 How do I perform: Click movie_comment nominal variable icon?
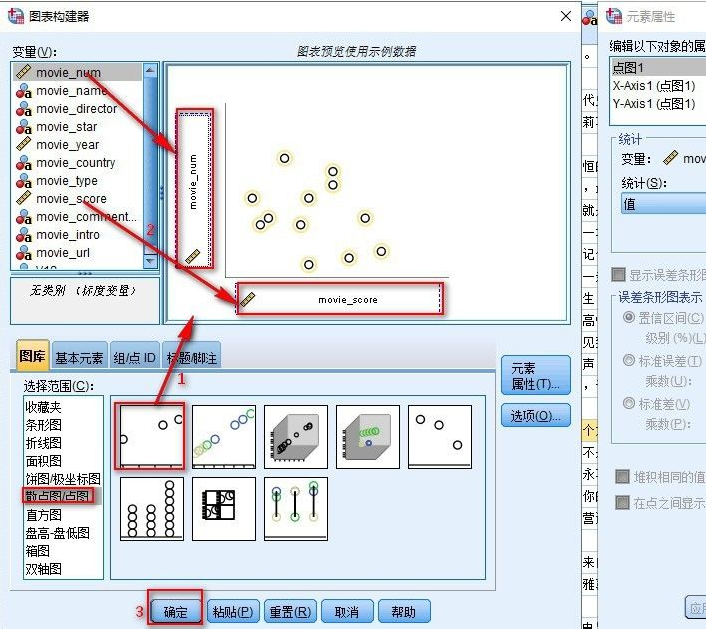pyautogui.click(x=23, y=217)
